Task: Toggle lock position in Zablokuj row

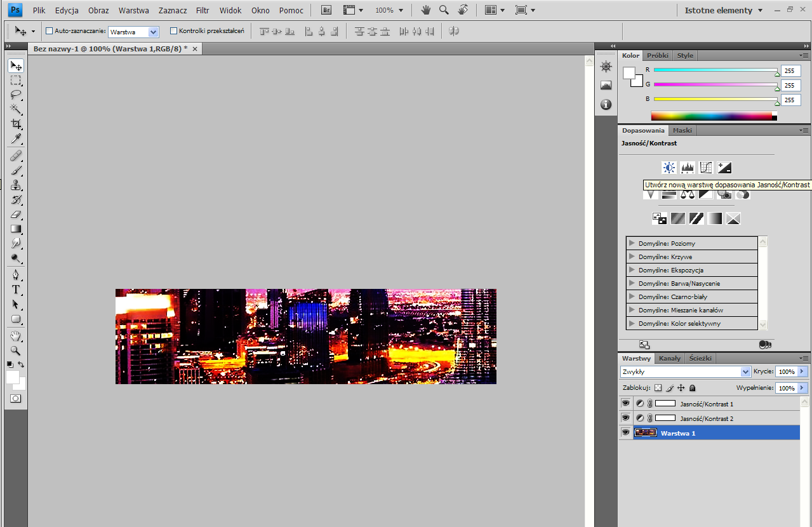Action: tap(681, 388)
